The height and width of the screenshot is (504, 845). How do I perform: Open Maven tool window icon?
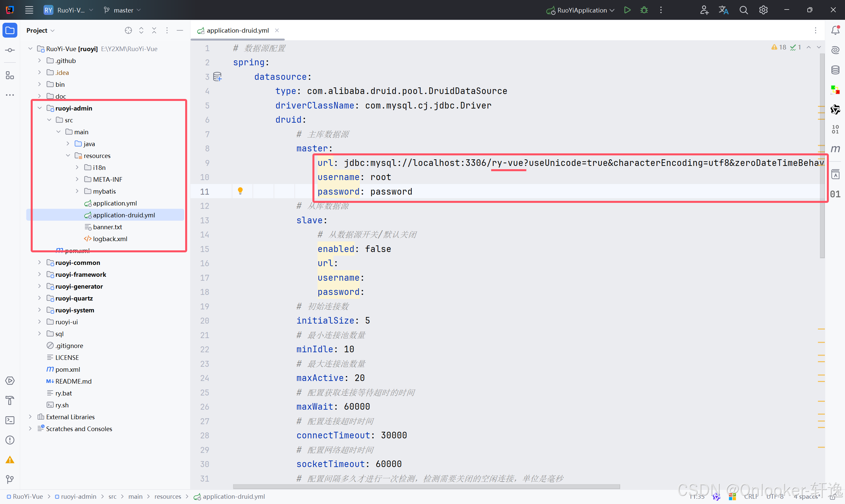point(835,148)
